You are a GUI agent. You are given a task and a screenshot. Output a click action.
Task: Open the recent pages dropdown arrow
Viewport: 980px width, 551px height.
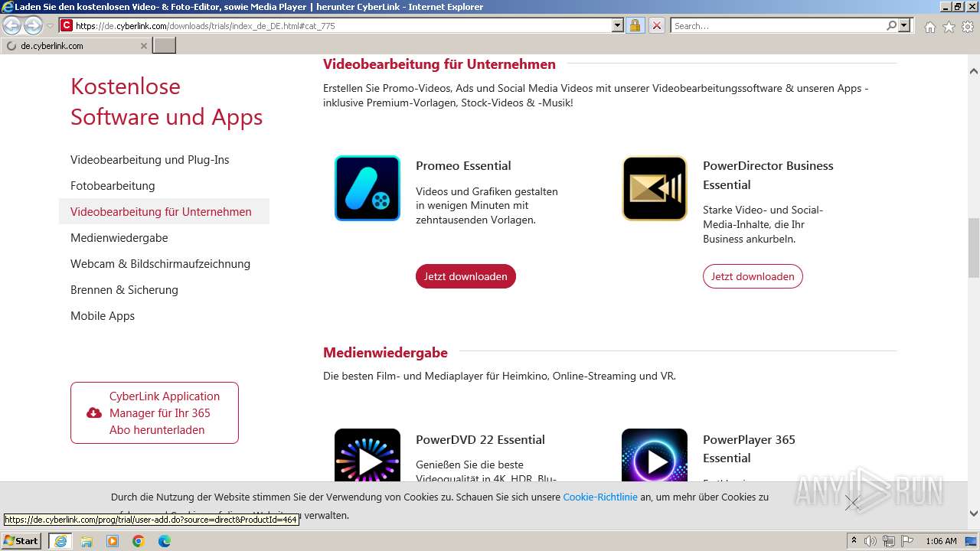click(50, 26)
